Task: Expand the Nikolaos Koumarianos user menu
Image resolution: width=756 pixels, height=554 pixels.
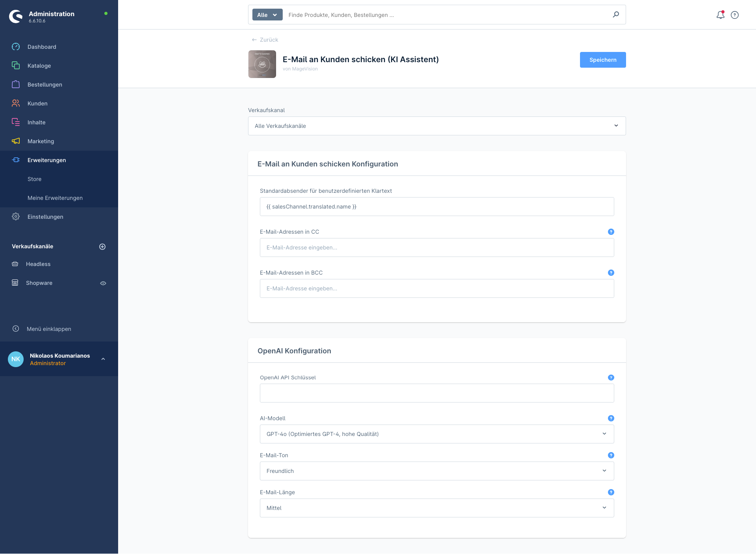Action: 103,359
